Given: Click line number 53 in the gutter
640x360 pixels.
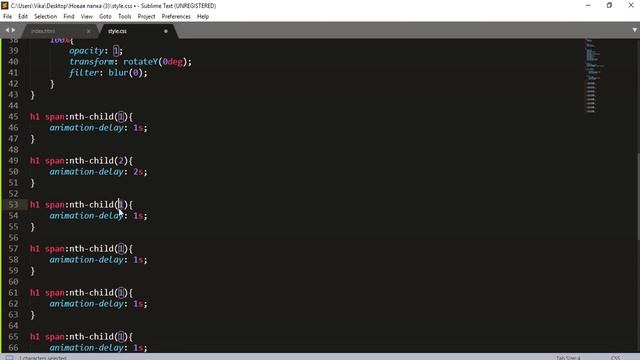Looking at the screenshot, I should [x=13, y=204].
